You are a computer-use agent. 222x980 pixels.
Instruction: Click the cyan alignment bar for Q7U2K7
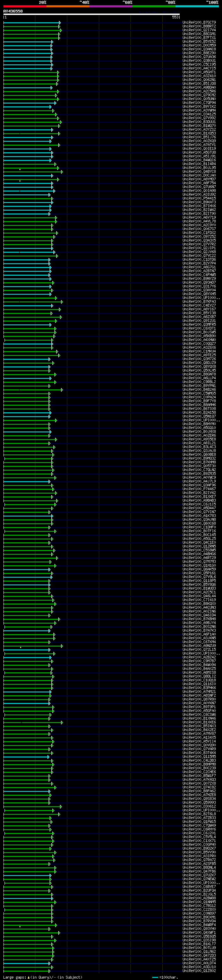27,875
